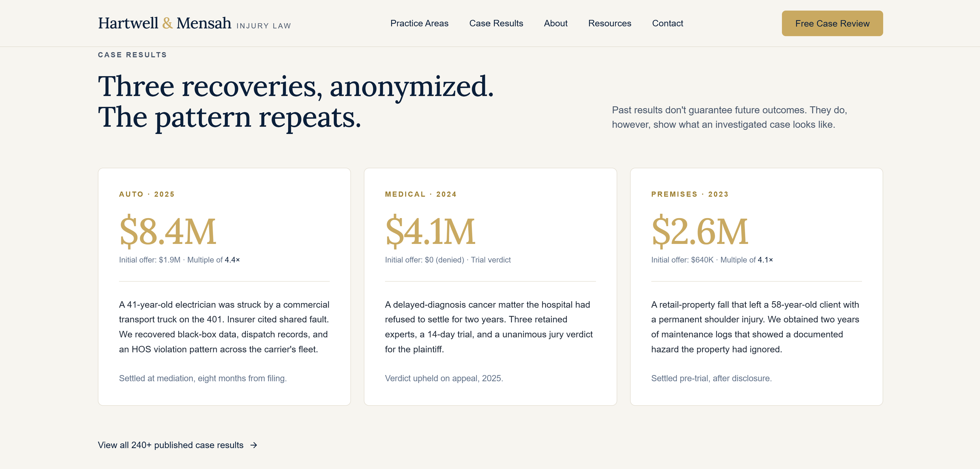980x469 pixels.
Task: Click the arrow icon beside View all results
Action: pos(254,445)
